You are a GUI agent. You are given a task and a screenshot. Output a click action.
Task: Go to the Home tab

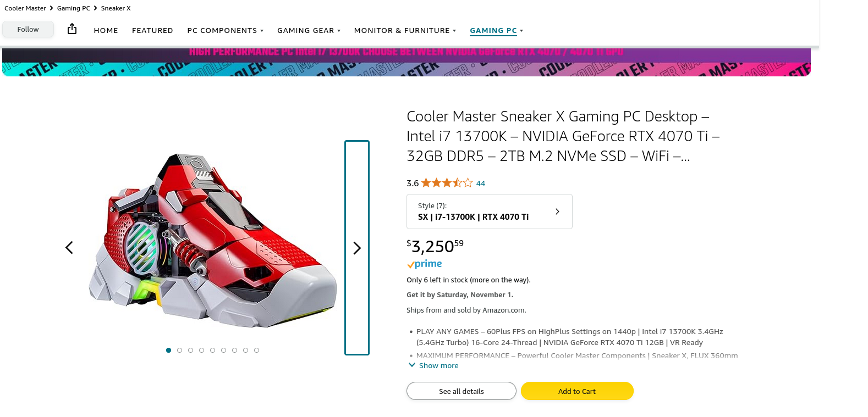[106, 31]
